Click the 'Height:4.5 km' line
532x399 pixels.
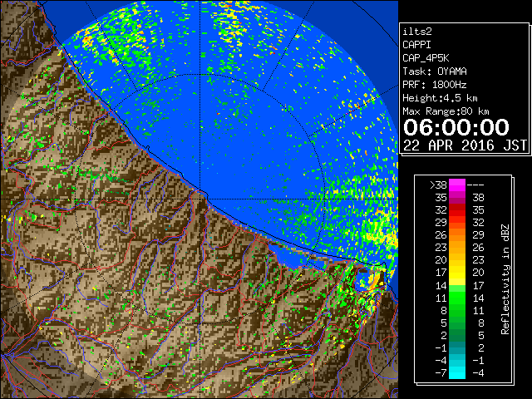(440, 98)
